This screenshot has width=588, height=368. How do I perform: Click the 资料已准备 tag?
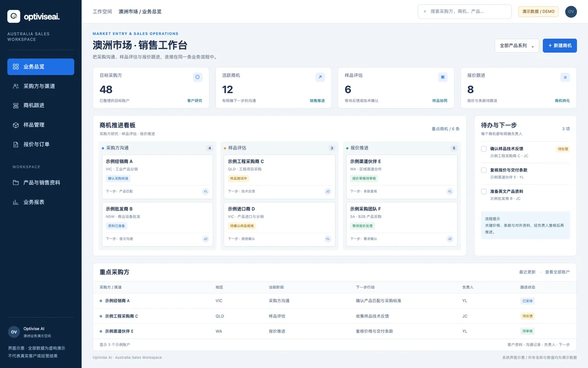coord(116,226)
